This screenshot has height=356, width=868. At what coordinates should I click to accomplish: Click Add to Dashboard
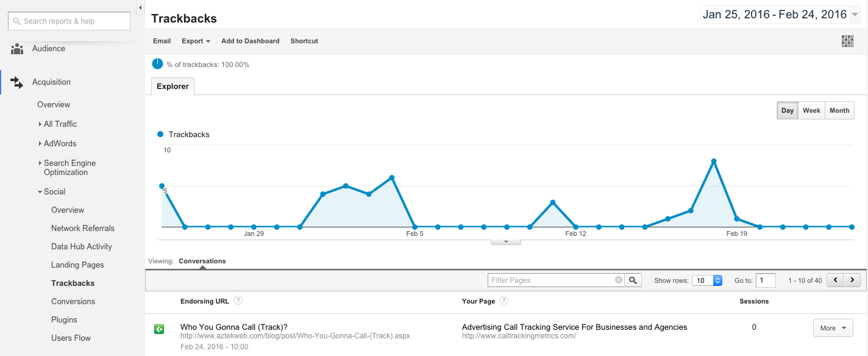(x=250, y=41)
